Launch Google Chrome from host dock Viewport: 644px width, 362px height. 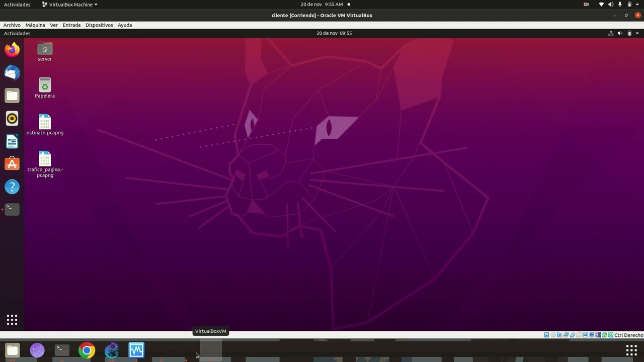(87, 350)
